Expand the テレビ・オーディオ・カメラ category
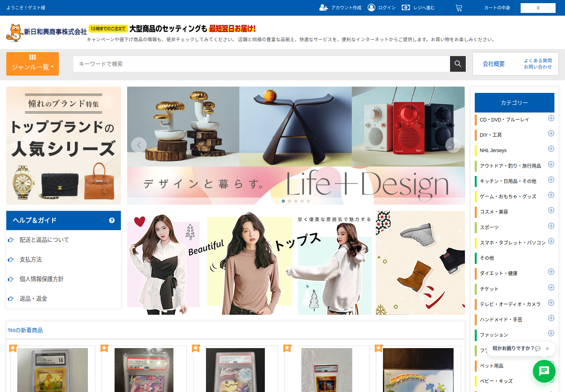This screenshot has width=565, height=392. pos(551,303)
